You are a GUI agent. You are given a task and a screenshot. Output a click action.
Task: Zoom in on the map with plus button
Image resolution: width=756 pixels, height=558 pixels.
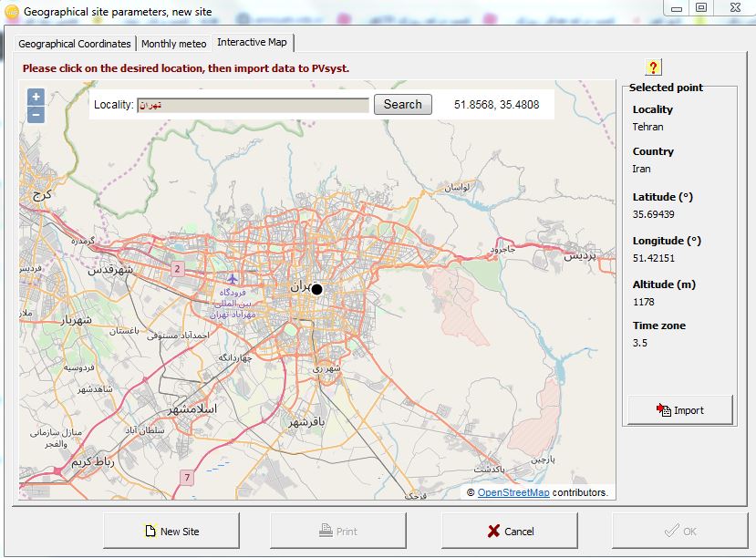click(x=36, y=97)
